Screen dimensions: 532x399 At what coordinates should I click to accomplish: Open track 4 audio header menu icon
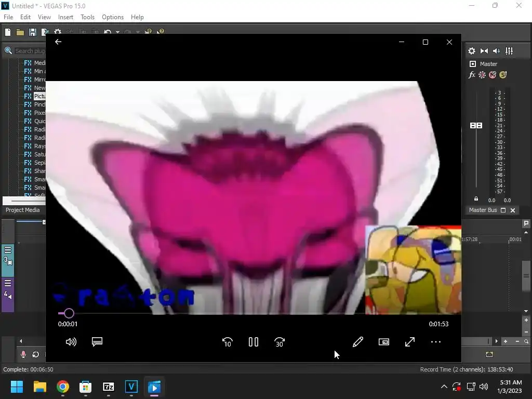[x=8, y=283]
